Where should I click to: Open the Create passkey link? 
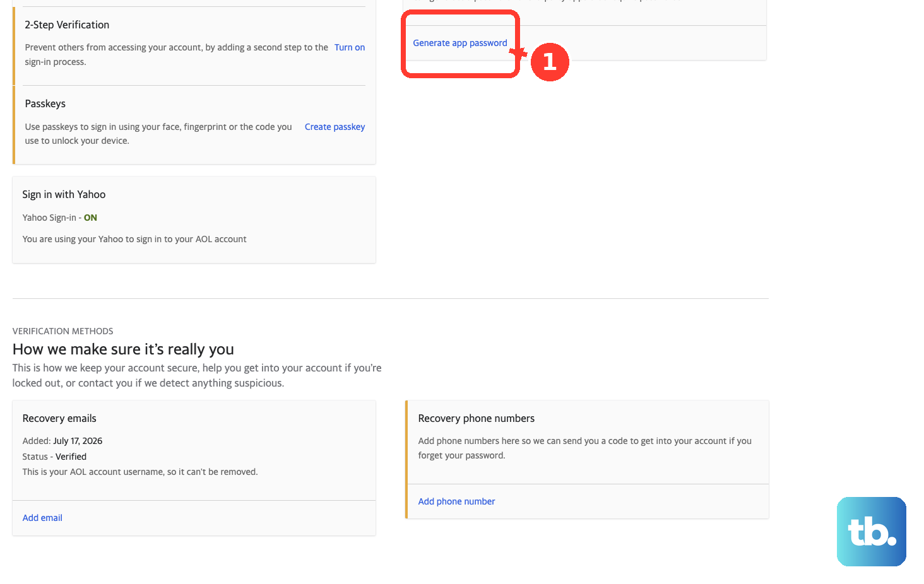(335, 127)
